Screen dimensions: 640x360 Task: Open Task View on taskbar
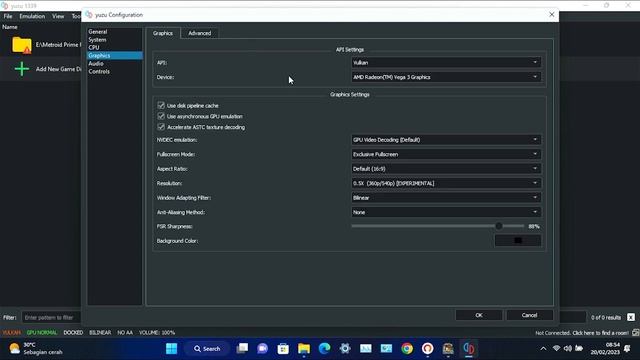(242, 349)
